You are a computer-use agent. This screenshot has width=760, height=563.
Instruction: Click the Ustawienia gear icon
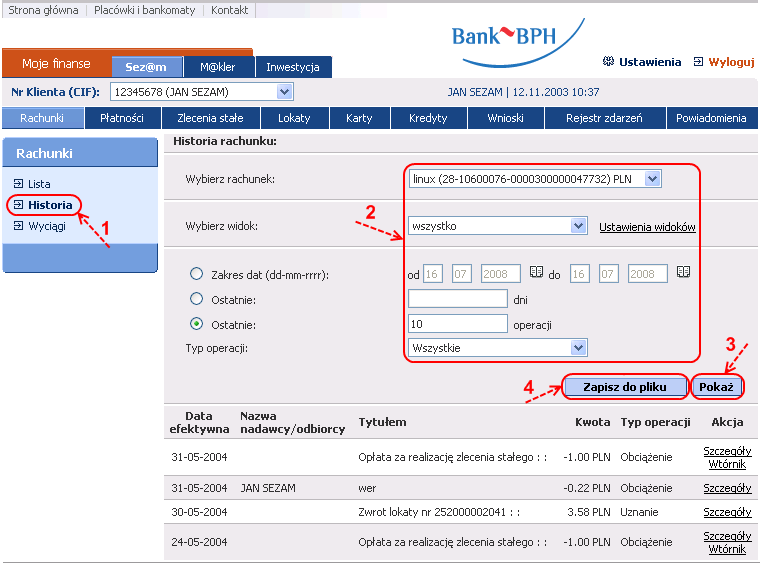pyautogui.click(x=608, y=62)
